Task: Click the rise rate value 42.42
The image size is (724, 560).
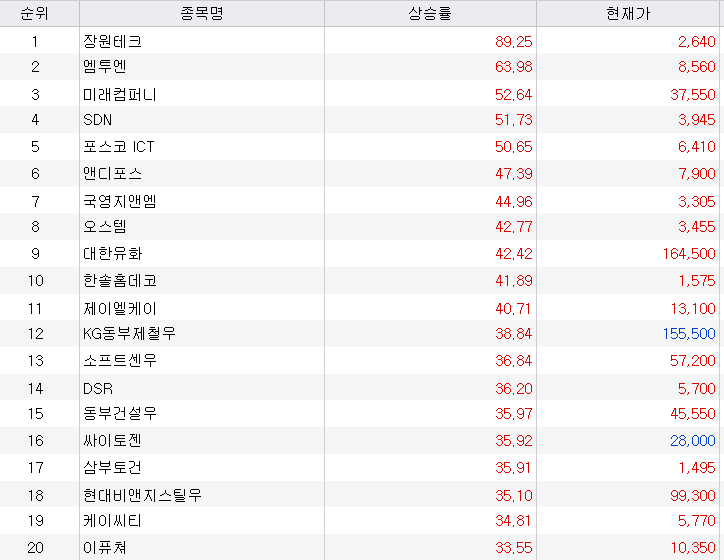Action: coord(513,253)
